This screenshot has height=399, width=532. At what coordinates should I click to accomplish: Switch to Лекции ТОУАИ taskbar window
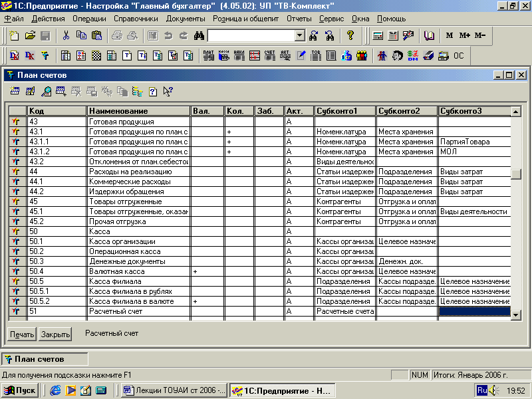174,390
